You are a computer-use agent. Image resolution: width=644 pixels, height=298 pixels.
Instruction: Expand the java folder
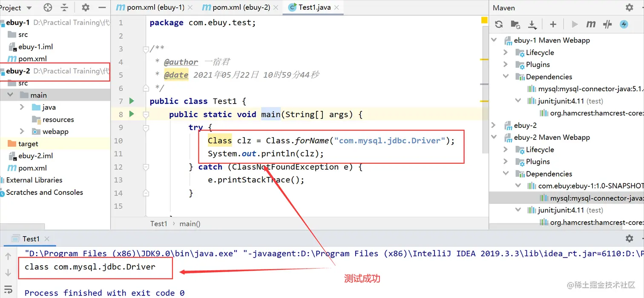coord(22,107)
